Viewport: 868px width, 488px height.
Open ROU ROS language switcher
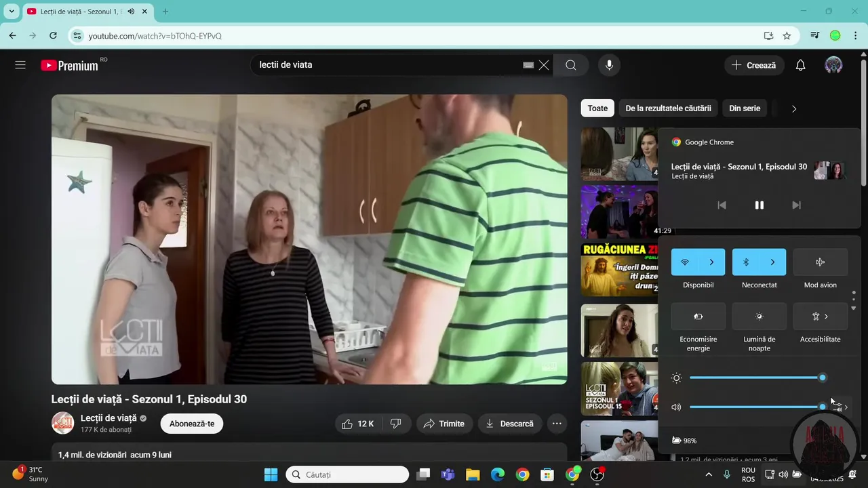coord(748,474)
